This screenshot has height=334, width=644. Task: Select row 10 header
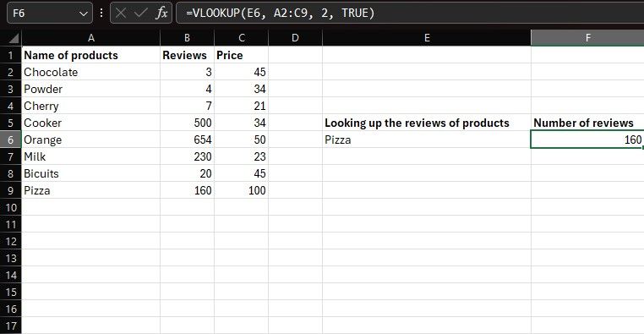[x=11, y=207]
